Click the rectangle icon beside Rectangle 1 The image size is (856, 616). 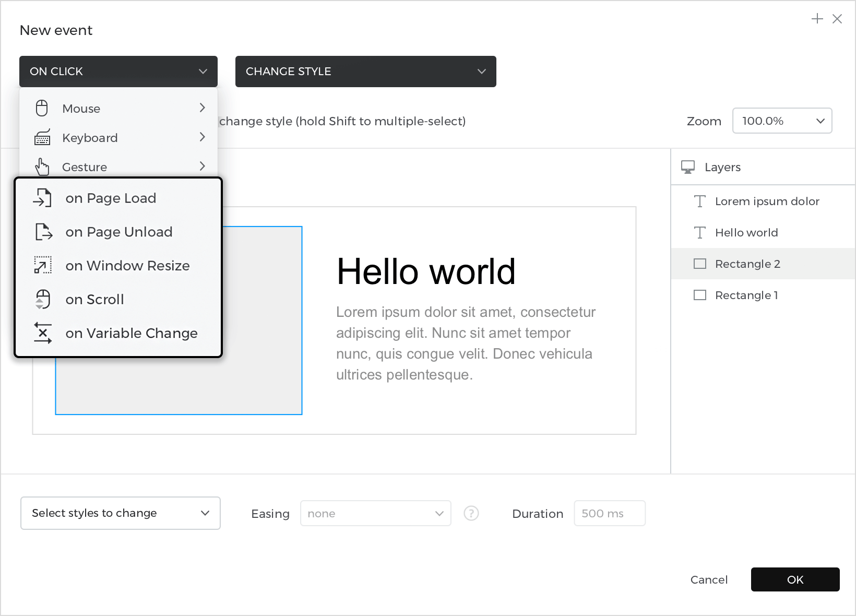pos(700,295)
